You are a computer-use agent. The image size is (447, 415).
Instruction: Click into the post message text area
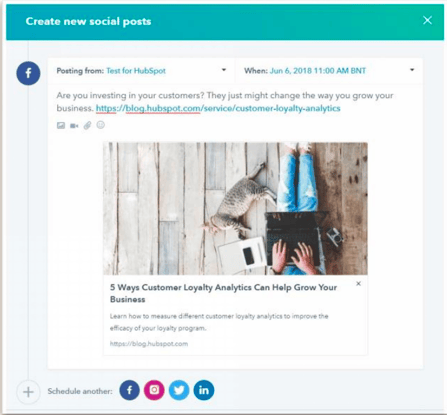click(225, 102)
